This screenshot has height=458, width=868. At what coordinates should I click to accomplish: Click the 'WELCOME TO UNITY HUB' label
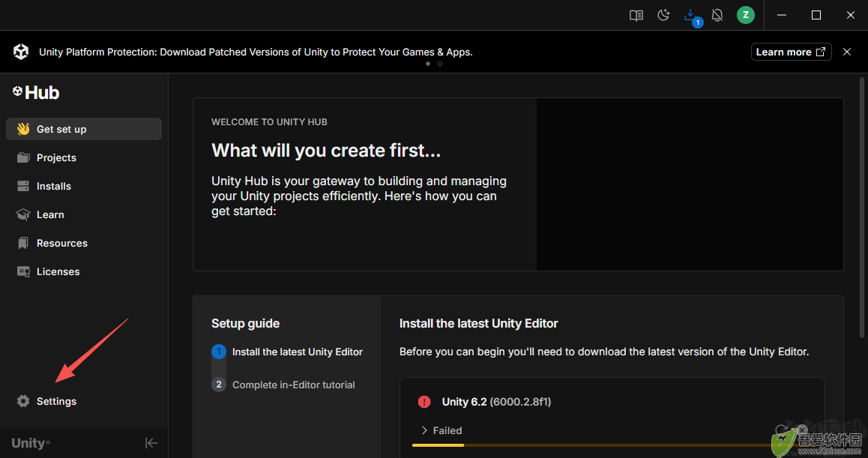point(269,122)
